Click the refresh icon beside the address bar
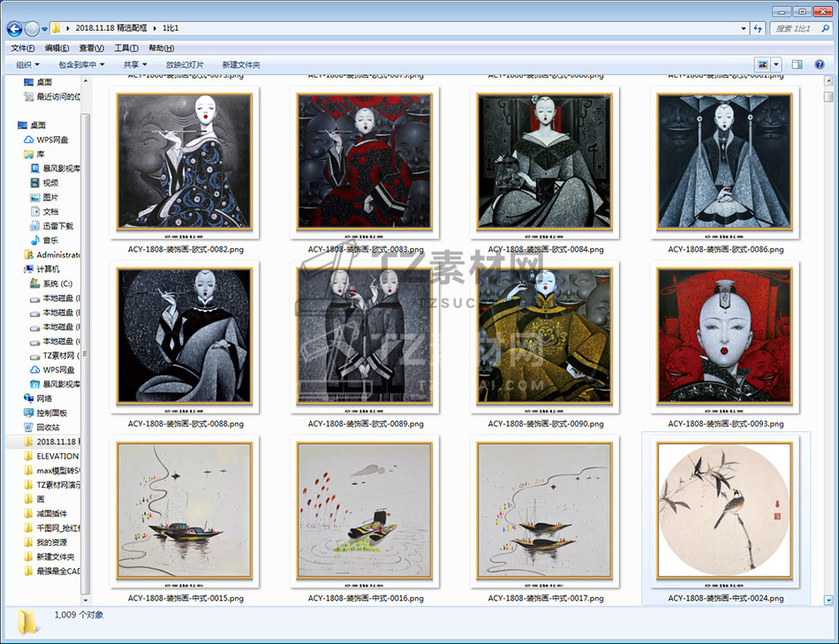This screenshot has height=644, width=839. click(757, 29)
